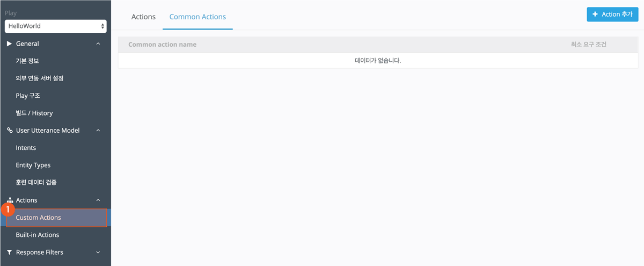Go to 외부 연동 서버 설정
644x266 pixels.
(x=40, y=78)
